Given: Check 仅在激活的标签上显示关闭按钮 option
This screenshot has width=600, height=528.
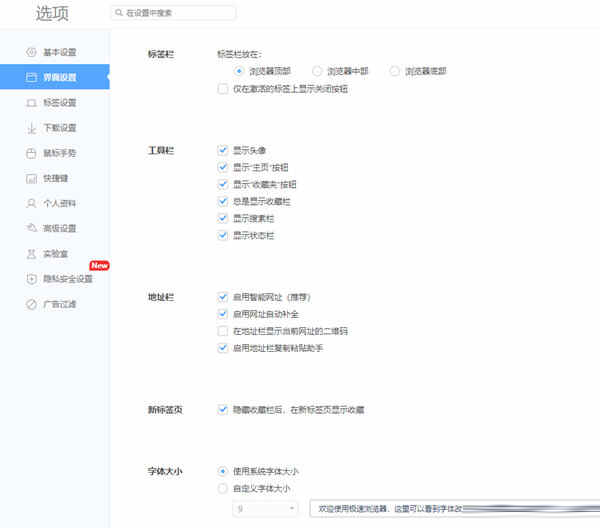Looking at the screenshot, I should (x=222, y=89).
